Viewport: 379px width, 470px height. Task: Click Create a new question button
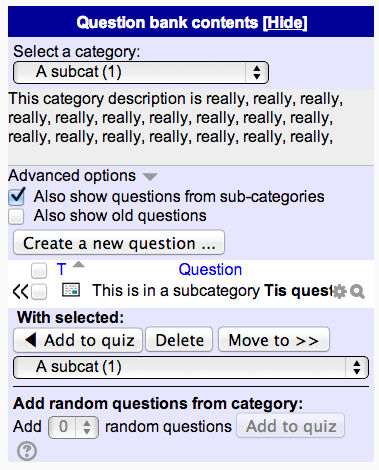pyautogui.click(x=119, y=243)
